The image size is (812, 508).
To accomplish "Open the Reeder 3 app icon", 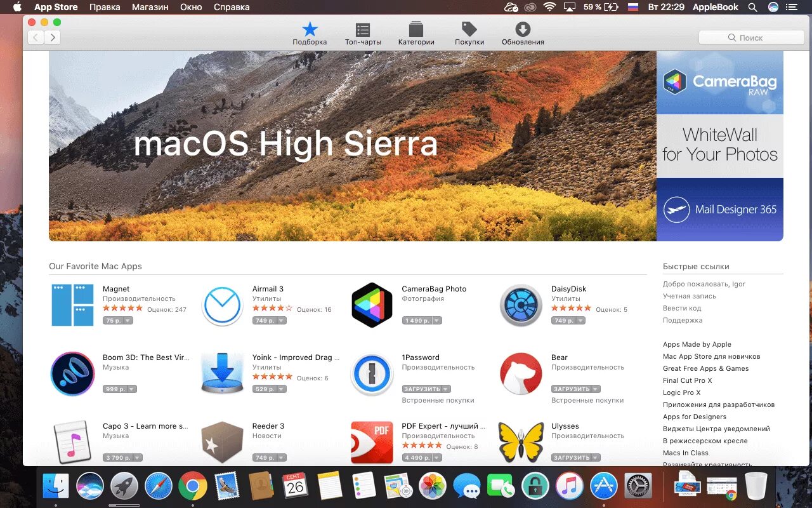I will [222, 443].
